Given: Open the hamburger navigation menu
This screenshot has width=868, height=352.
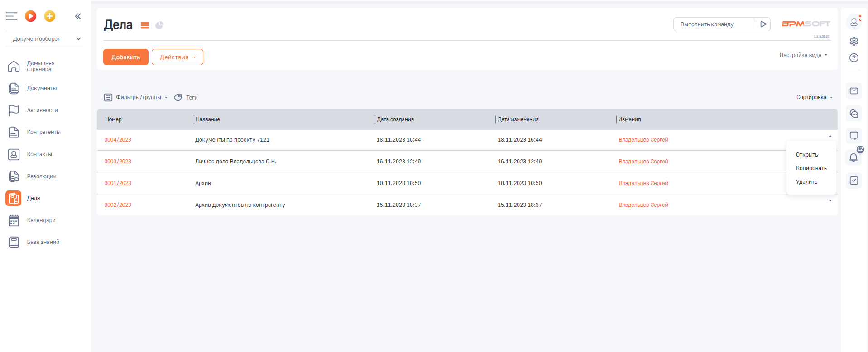Looking at the screenshot, I should click(x=11, y=16).
